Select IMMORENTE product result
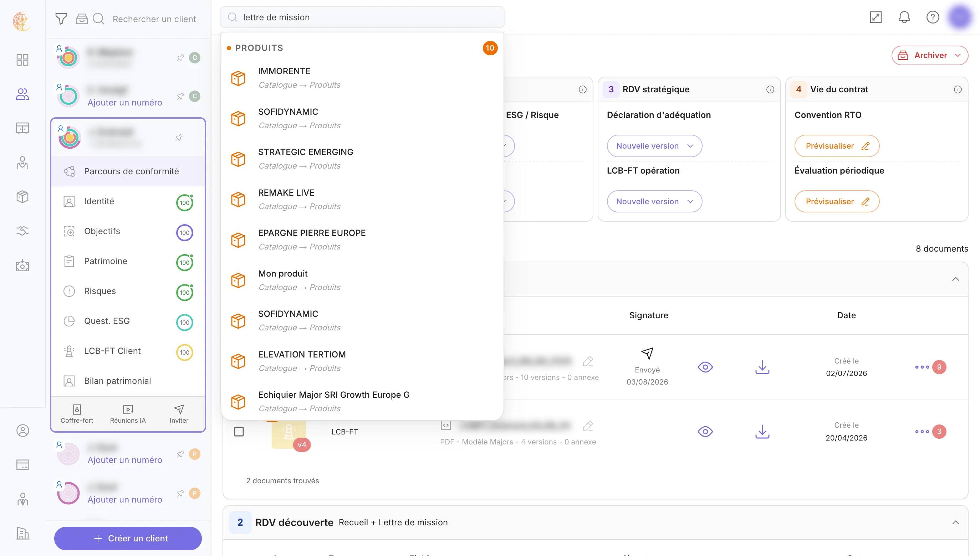The image size is (980, 556). point(362,78)
